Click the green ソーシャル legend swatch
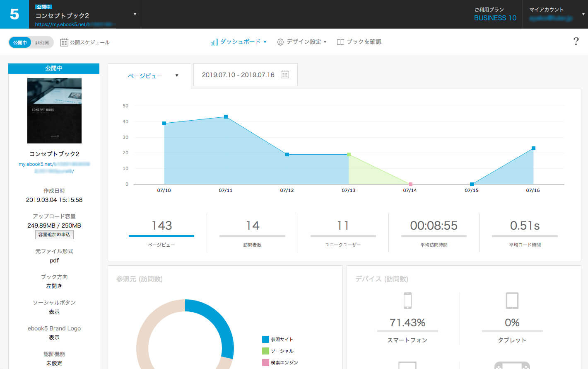Screen dimensions: 588x369 pyautogui.click(x=265, y=351)
